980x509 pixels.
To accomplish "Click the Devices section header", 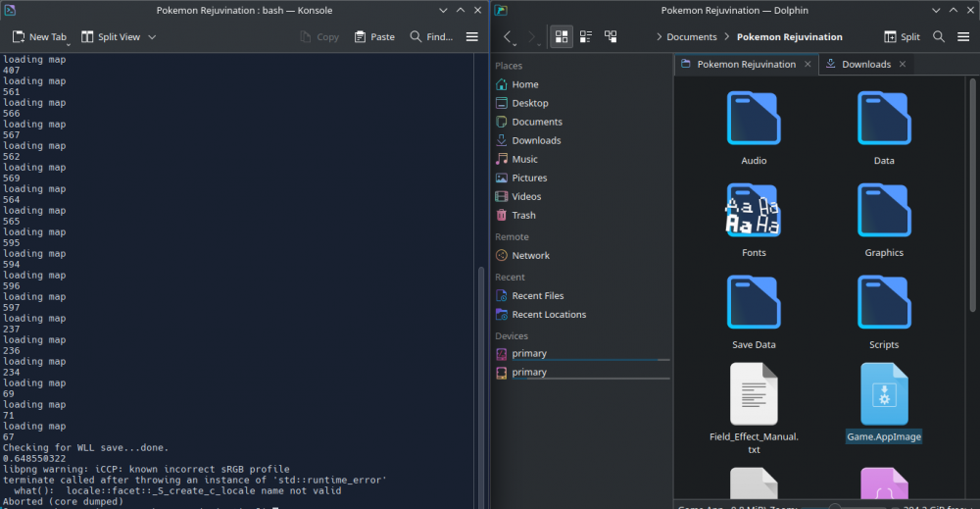I will pos(512,335).
